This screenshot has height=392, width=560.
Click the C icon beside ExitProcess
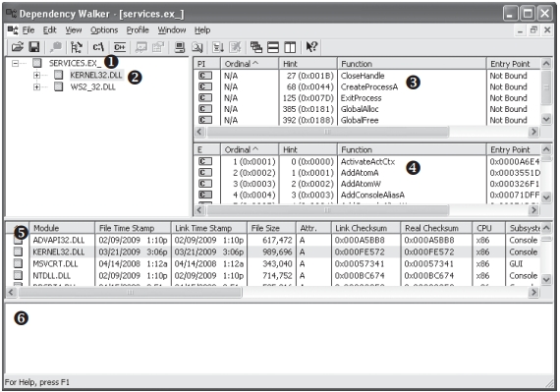point(205,97)
